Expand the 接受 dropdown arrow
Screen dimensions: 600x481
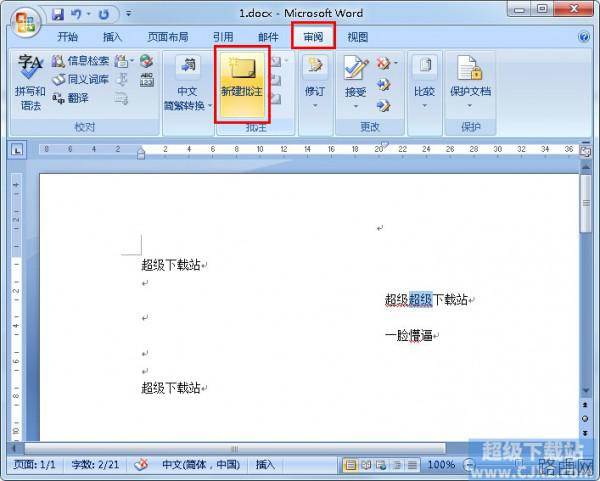(356, 106)
